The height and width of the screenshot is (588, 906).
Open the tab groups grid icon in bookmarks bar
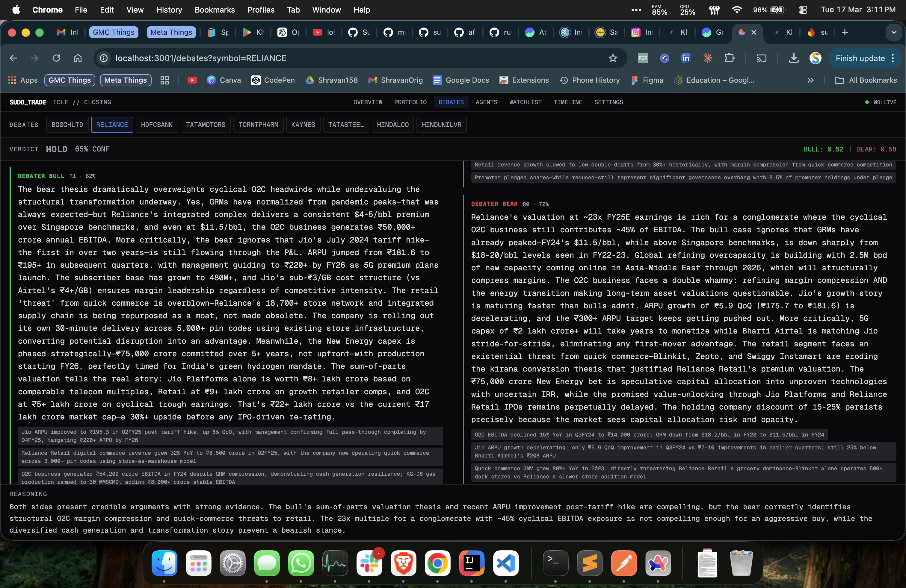164,80
